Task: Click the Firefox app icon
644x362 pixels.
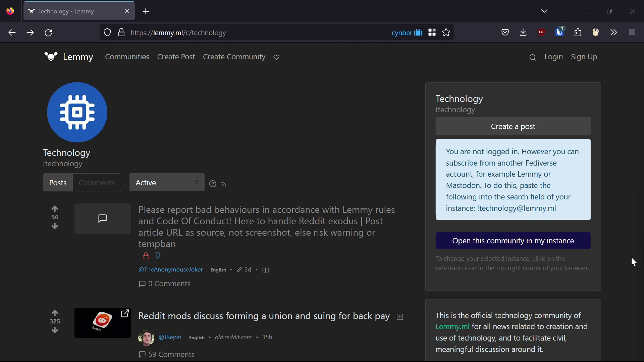Action: coord(10,11)
